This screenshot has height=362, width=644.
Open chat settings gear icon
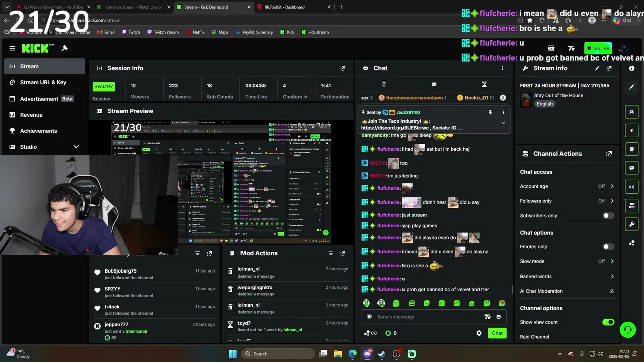pyautogui.click(x=479, y=333)
